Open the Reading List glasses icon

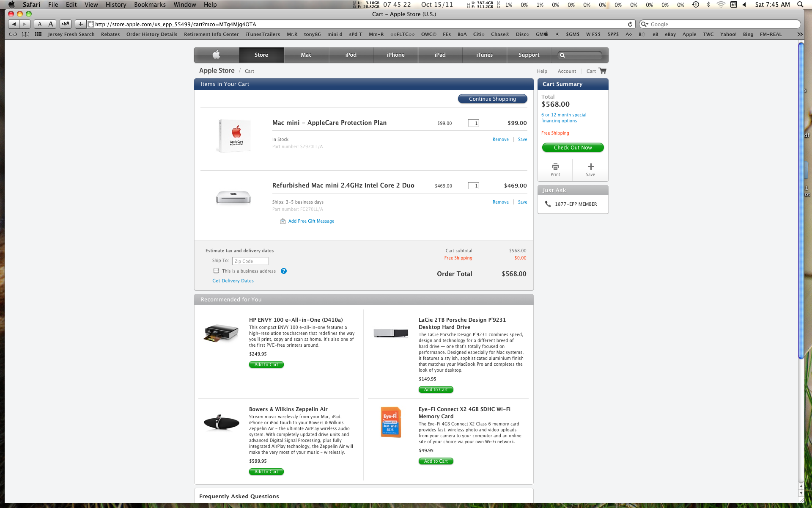click(13, 34)
